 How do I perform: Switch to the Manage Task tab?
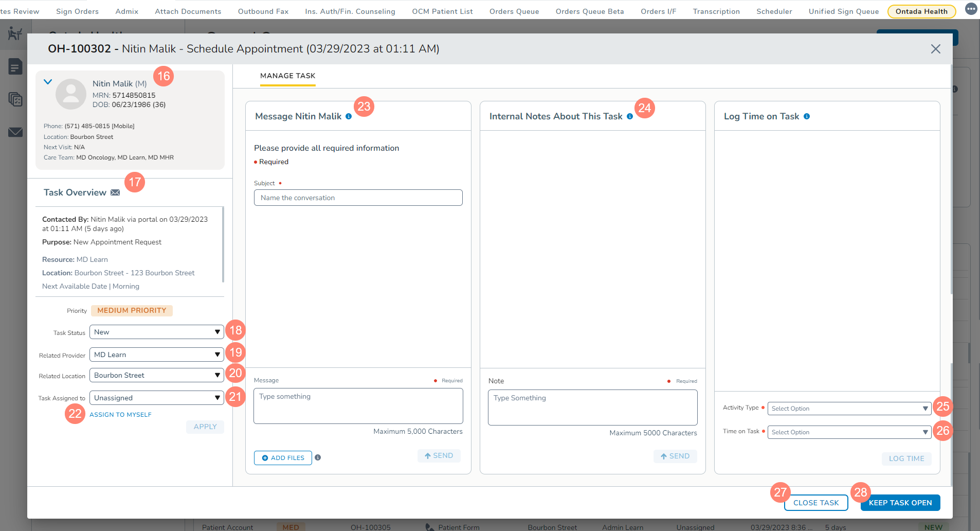point(287,76)
